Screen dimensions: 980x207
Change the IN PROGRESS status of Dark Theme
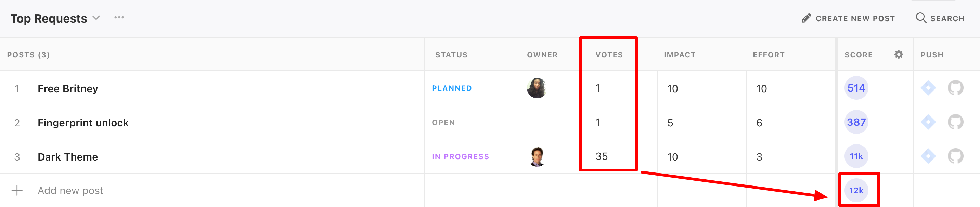pos(460,156)
